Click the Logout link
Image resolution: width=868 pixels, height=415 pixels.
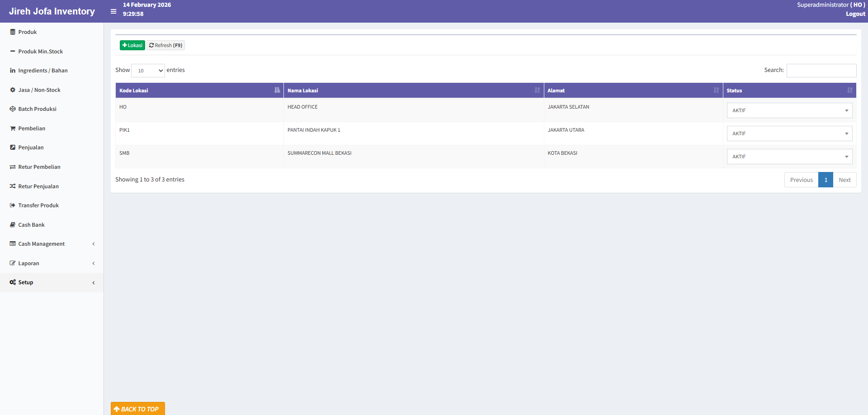point(855,14)
